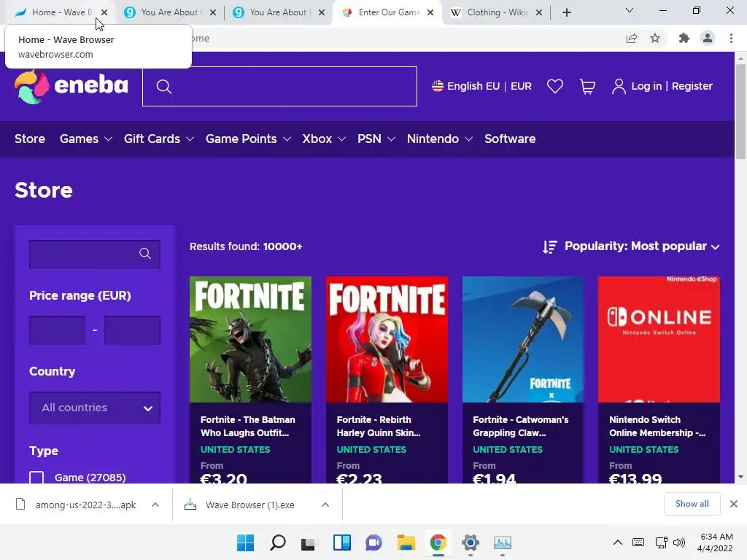This screenshot has height=560, width=747.
Task: Open Chat app in taskbar
Action: 373,542
